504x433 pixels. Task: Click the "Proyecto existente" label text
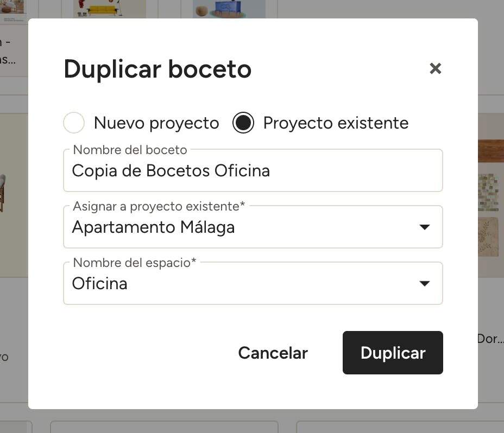[336, 123]
